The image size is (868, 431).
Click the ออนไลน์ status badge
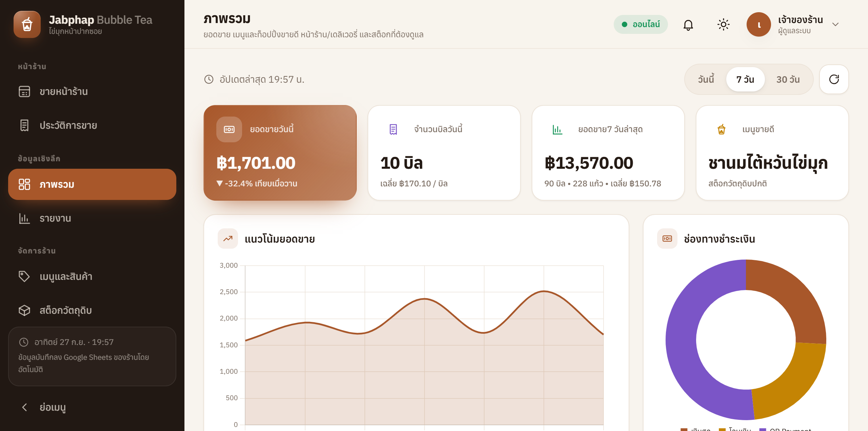point(640,24)
